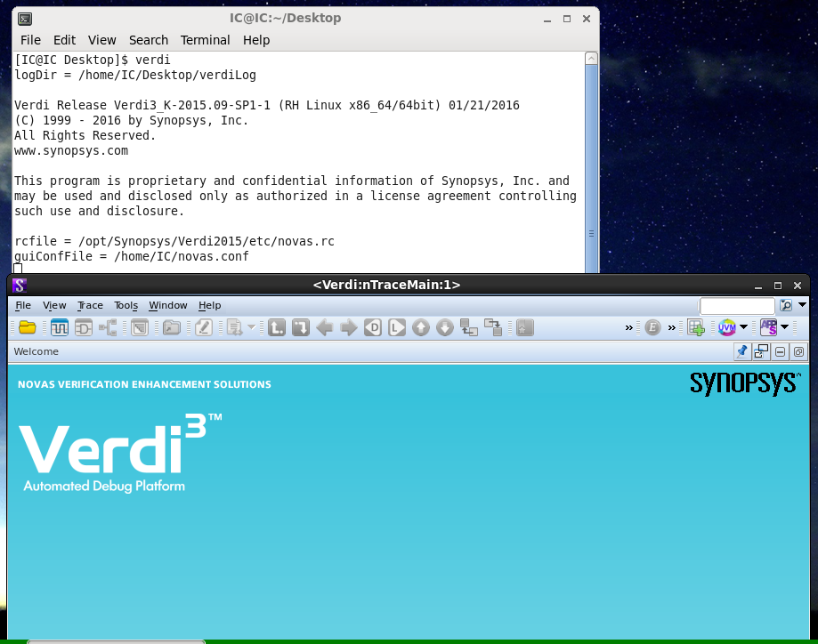Open the dropdown arrow beside the document icon
This screenshot has width=818, height=644.
coord(251,327)
